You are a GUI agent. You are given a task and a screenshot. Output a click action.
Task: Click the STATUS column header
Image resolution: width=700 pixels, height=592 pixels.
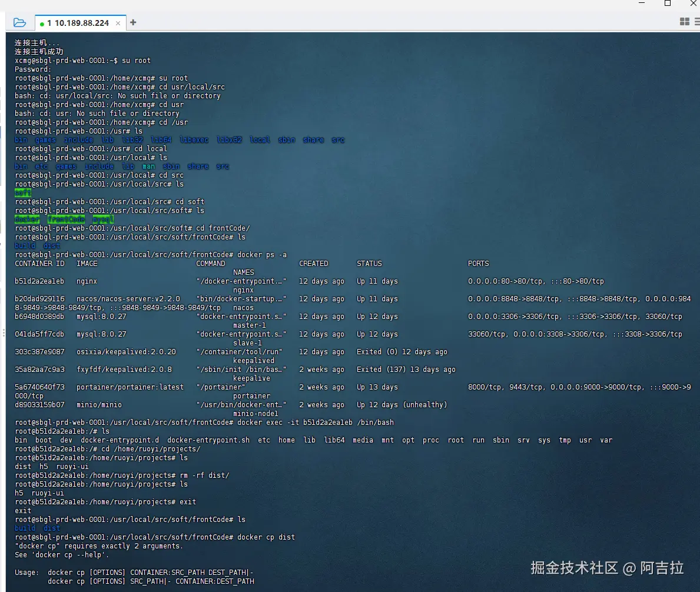(x=369, y=264)
